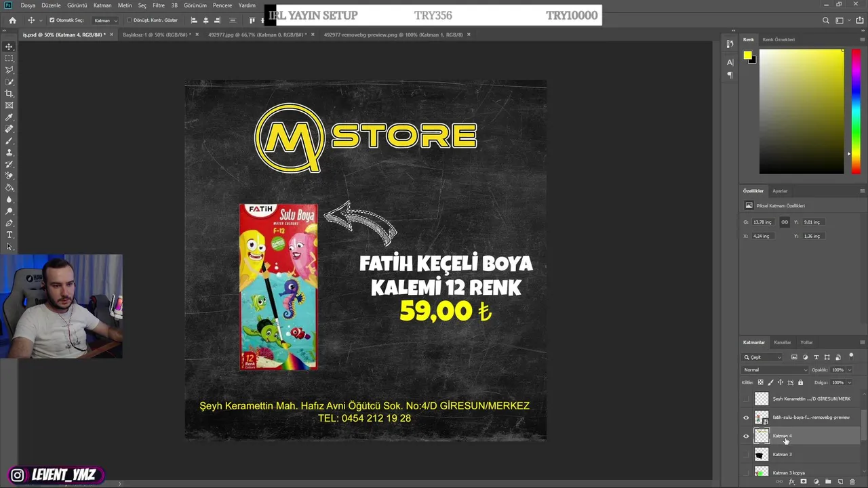Hide the fatih-sulu-boya removebg-preview layer

click(x=747, y=418)
